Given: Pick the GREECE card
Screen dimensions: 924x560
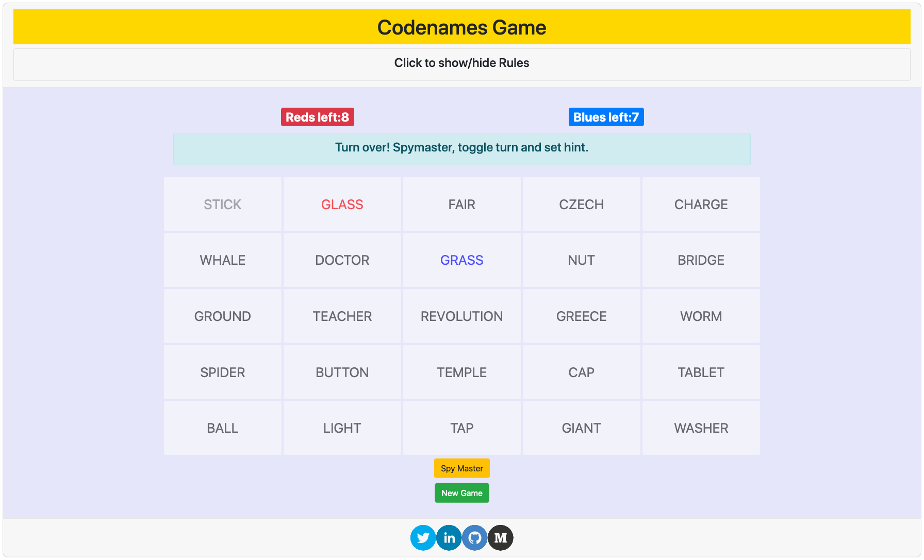Looking at the screenshot, I should tap(582, 316).
